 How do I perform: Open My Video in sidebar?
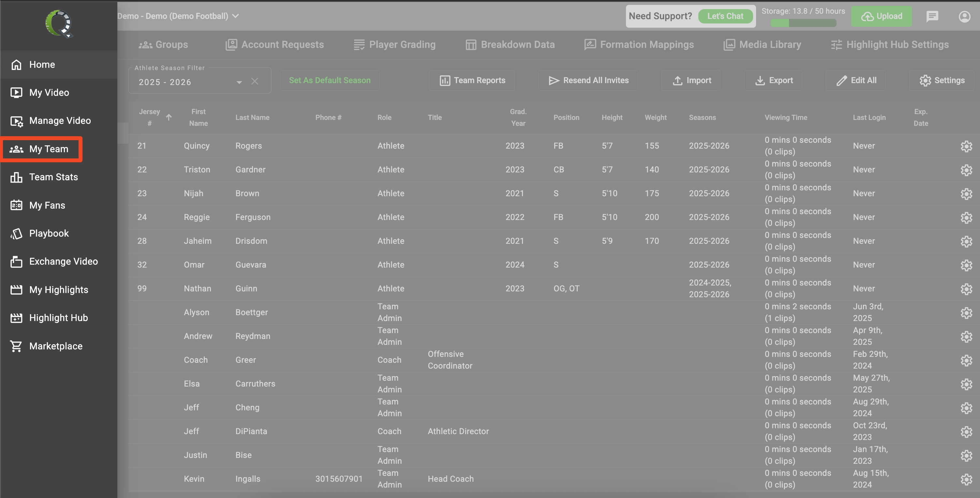pos(59,93)
